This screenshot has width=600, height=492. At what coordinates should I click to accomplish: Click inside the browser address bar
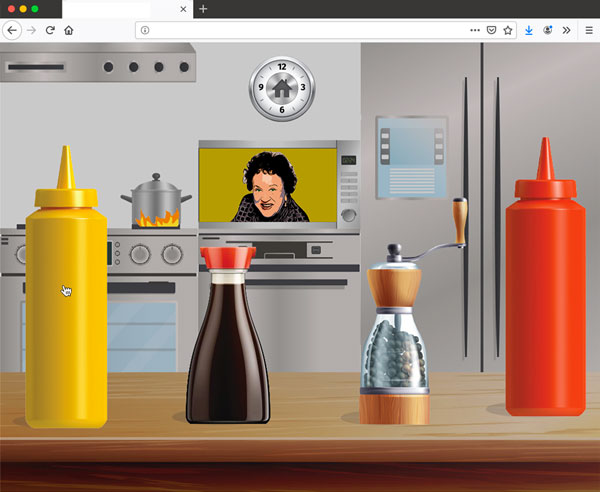pyautogui.click(x=300, y=30)
